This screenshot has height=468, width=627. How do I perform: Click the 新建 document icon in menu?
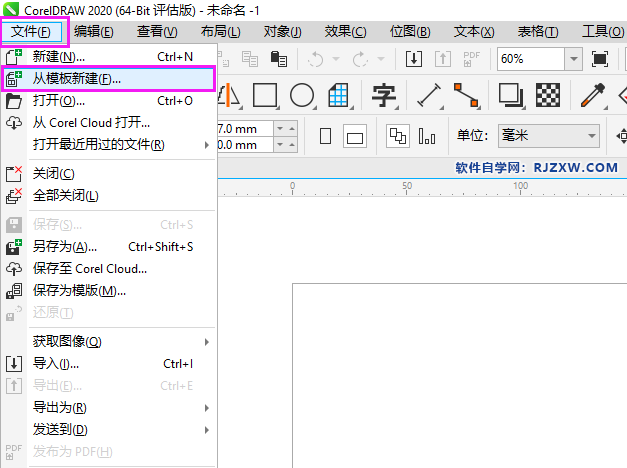coord(14,57)
